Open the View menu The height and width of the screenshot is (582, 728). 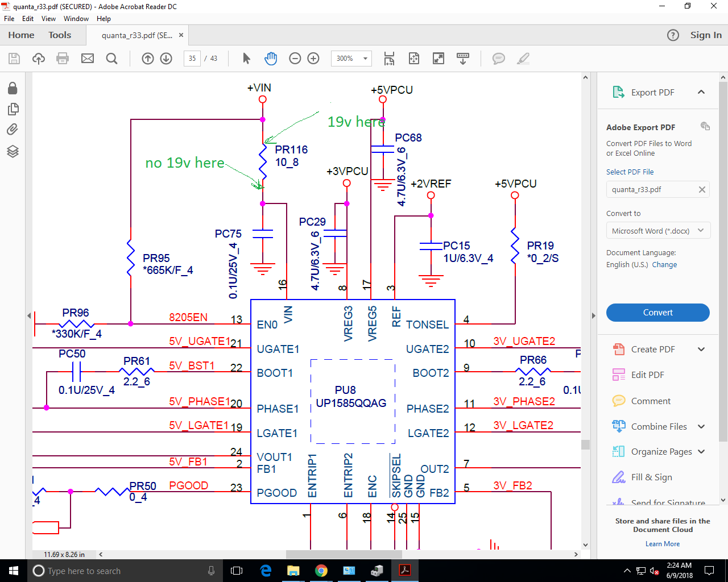tap(48, 19)
